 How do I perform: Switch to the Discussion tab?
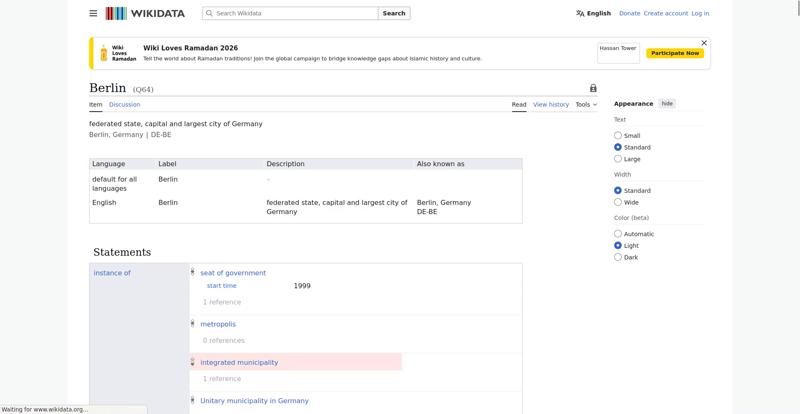124,104
